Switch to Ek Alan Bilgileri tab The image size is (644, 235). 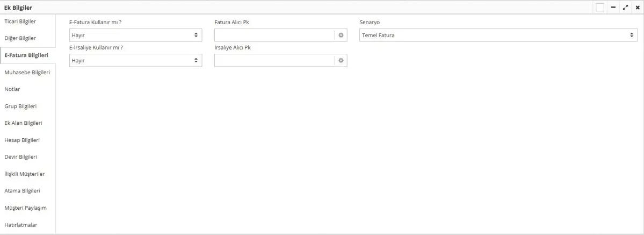(23, 123)
